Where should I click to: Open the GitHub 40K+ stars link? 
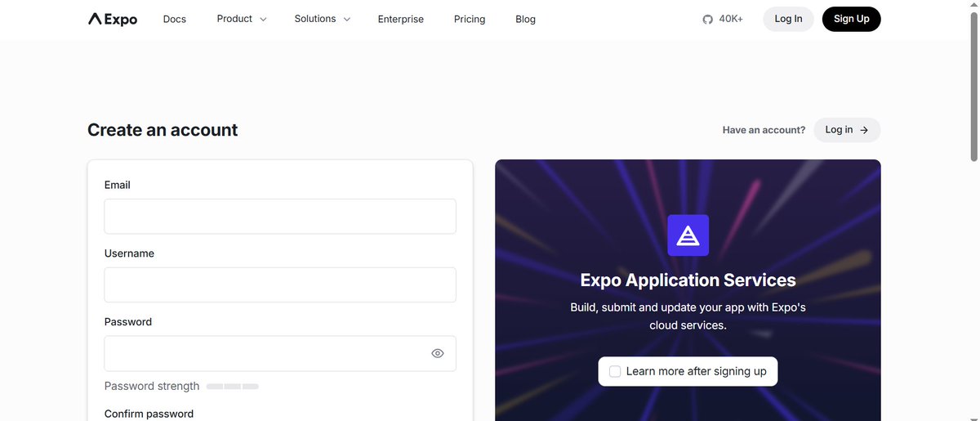point(723,19)
